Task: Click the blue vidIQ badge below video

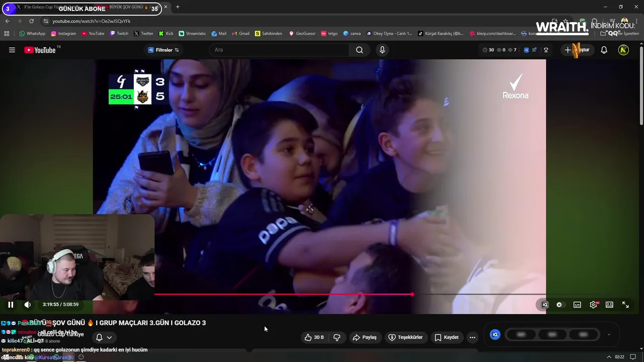Action: pos(495,334)
